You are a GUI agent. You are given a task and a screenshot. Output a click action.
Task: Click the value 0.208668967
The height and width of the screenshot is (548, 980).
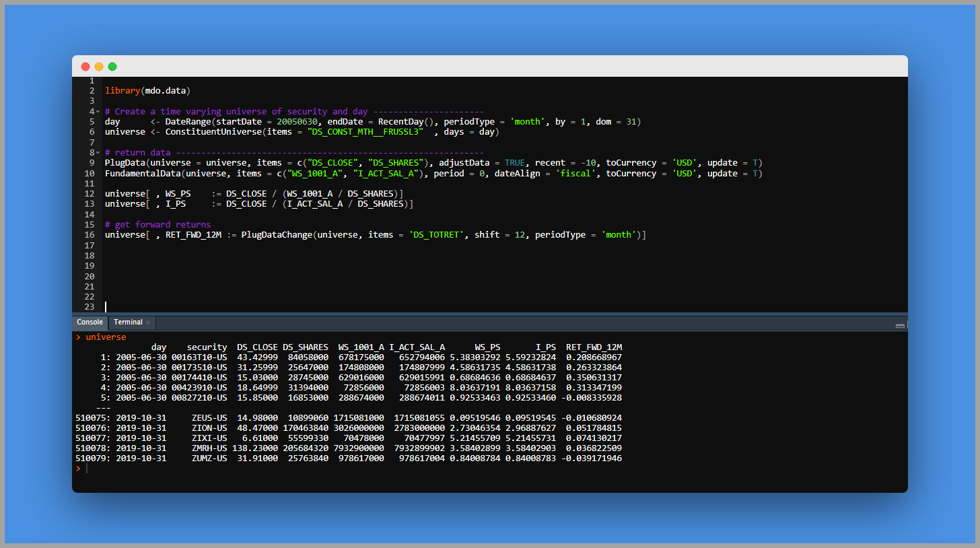(594, 357)
